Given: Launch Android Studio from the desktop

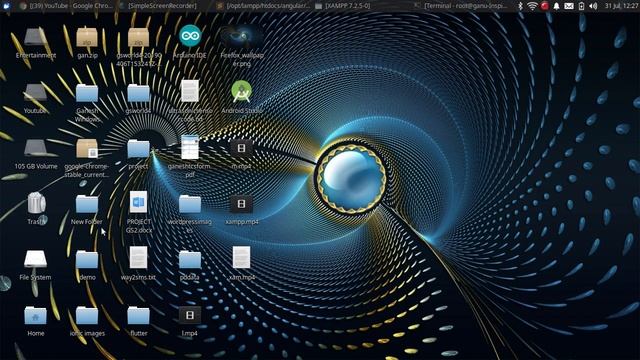Looking at the screenshot, I should click(x=241, y=91).
